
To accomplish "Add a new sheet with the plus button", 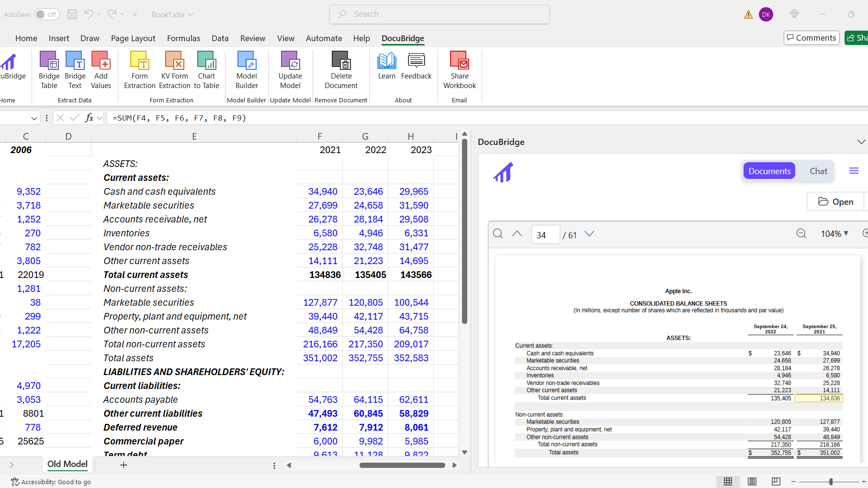I will [124, 465].
